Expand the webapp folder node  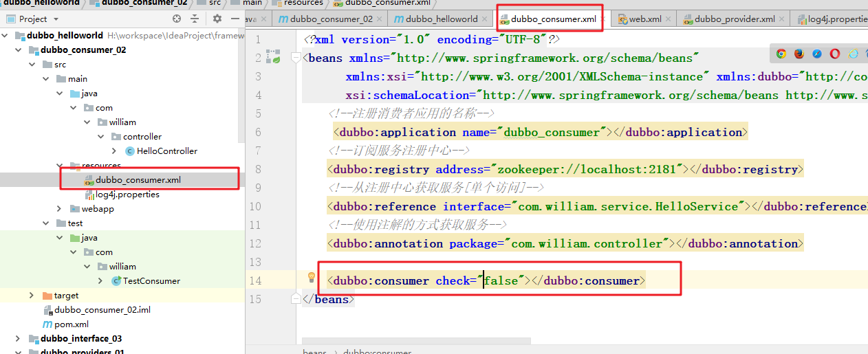59,209
